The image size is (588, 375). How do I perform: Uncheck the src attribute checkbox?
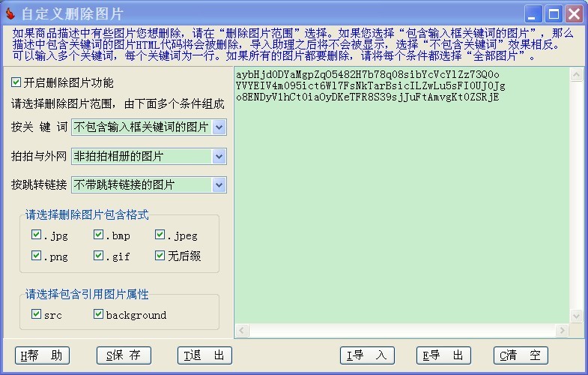(x=37, y=314)
